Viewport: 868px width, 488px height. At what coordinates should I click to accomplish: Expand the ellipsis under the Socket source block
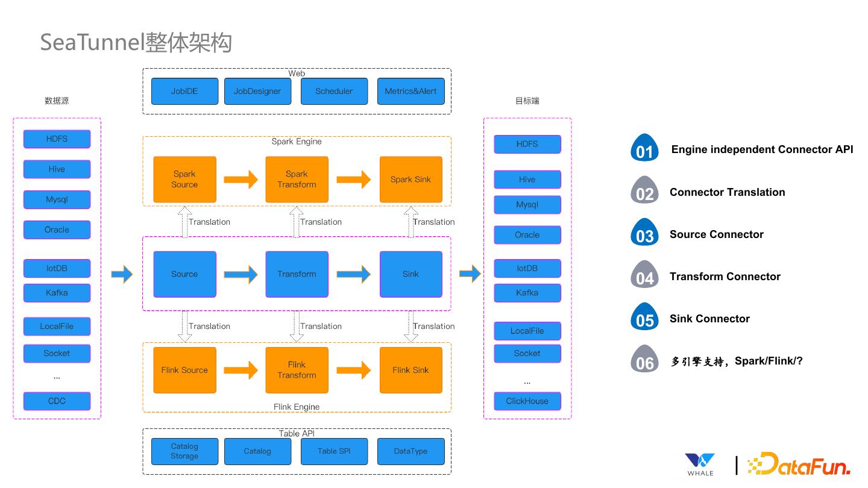tap(57, 376)
